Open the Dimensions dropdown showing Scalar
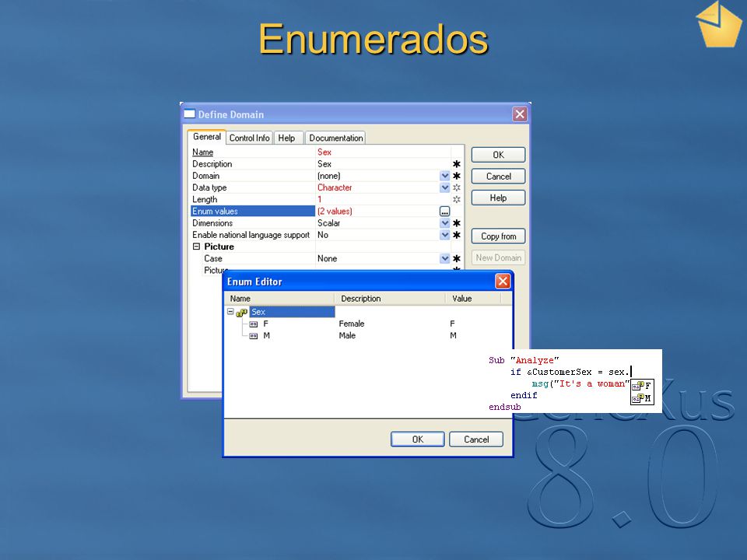The height and width of the screenshot is (560, 747). (444, 223)
